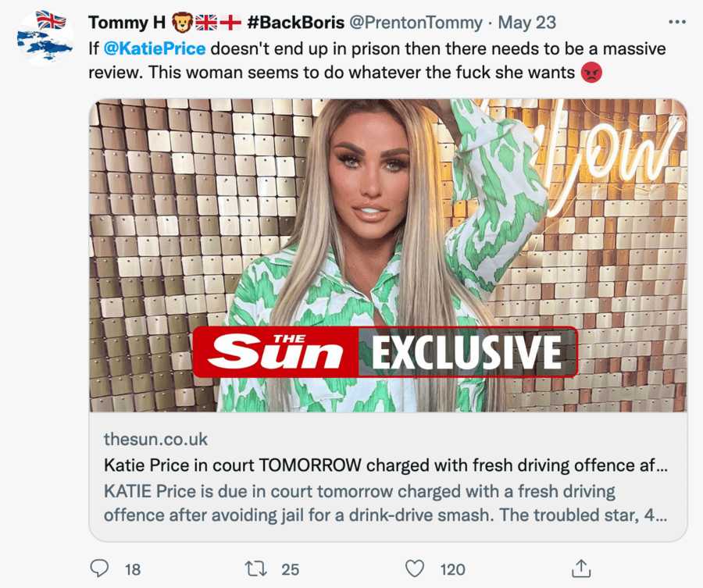Click the article description starting 'KATIE Price is due'
The width and height of the screenshot is (703, 588).
(x=384, y=504)
